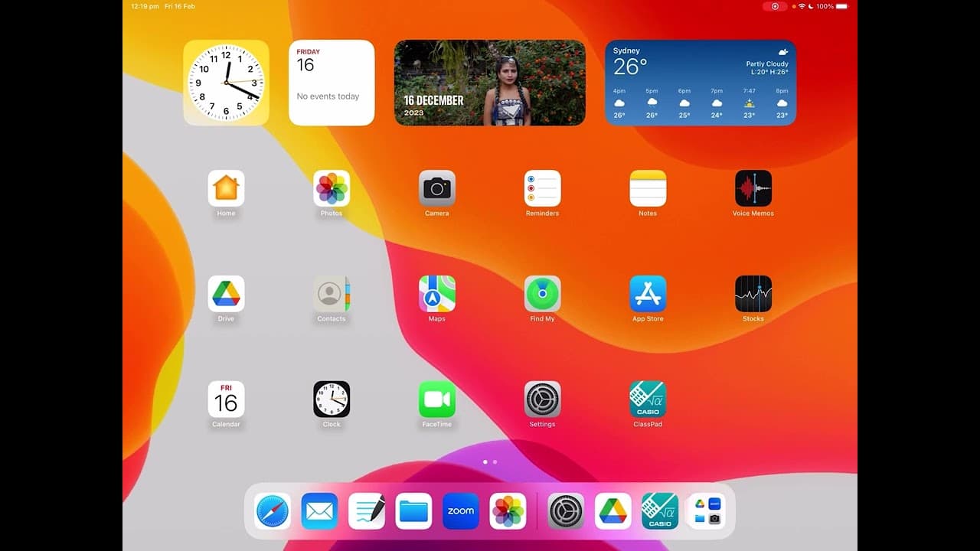Open the Sydney weather widget
Screen dimensions: 980x551
pos(701,83)
